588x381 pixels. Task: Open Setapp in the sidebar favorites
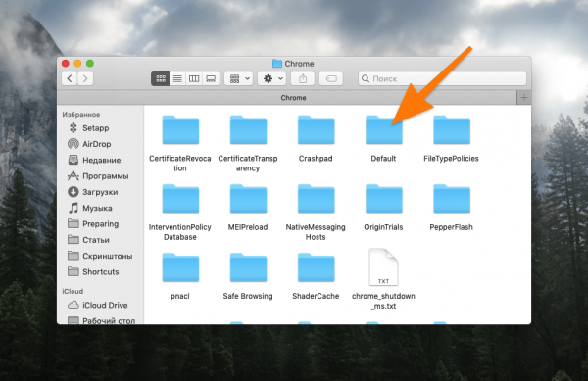[x=95, y=128]
